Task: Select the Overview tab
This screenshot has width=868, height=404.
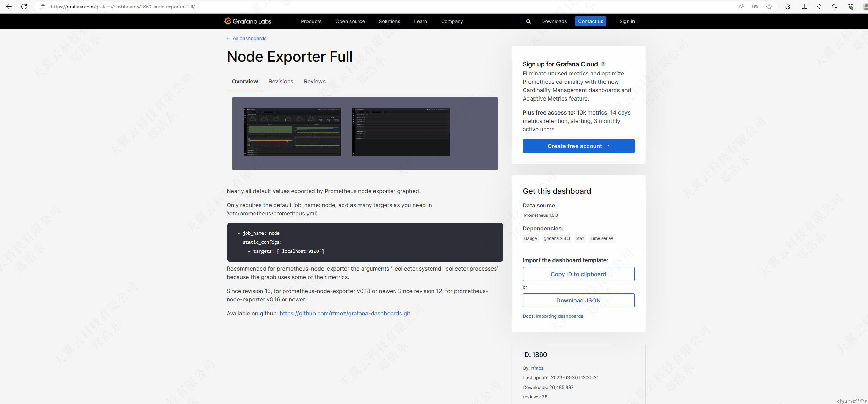Action: 245,81
